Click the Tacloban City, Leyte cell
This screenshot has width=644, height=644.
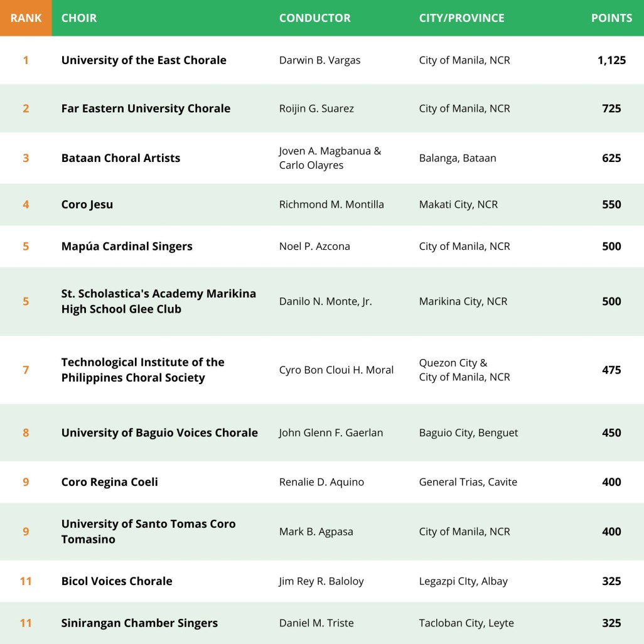click(x=466, y=623)
